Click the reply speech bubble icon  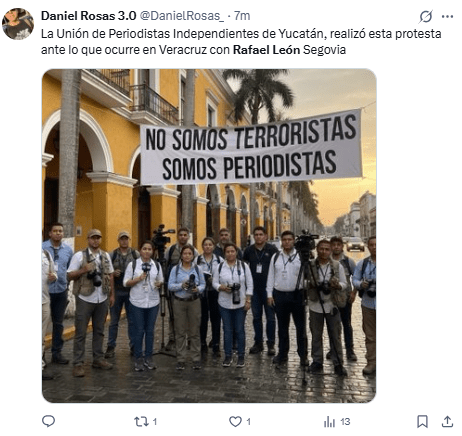tap(48, 421)
